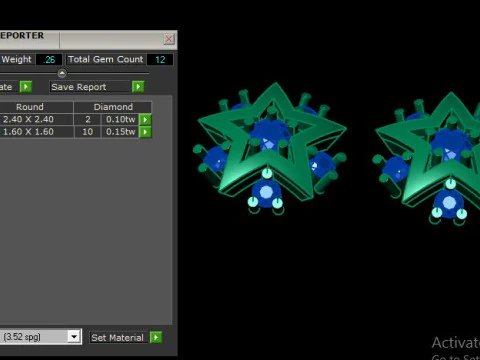480x360 pixels.
Task: Click the bottom blue gem under right star
Action: (x=449, y=203)
